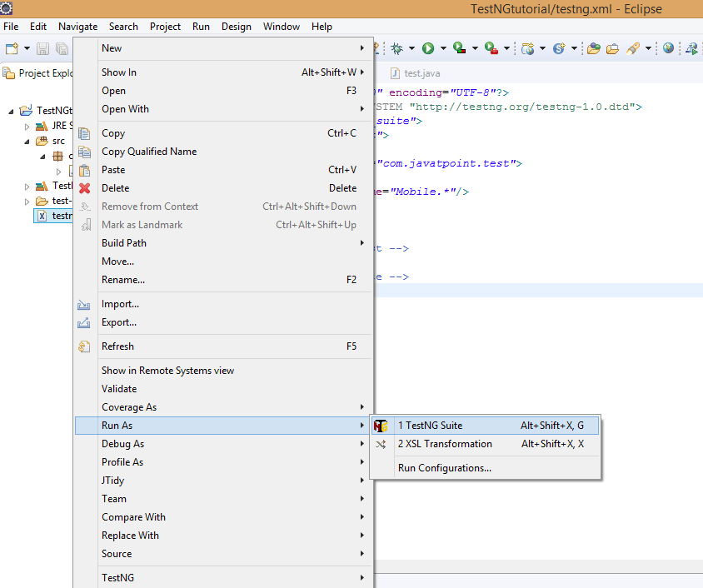
Task: Select 2 XSL Transformation from submenu
Action: point(485,444)
